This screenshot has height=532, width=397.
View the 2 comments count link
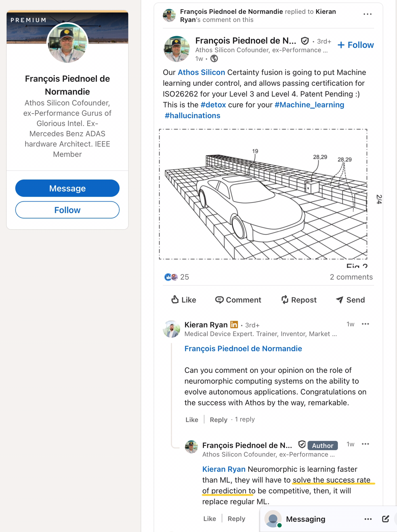[x=351, y=277]
